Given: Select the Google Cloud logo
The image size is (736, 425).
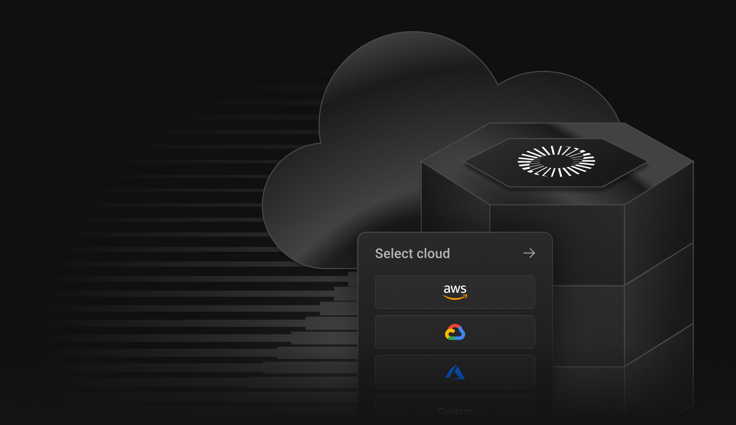Looking at the screenshot, I should pos(455,332).
